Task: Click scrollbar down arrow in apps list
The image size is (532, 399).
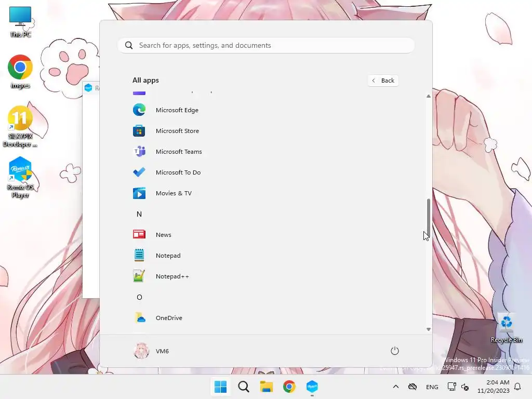Action: pyautogui.click(x=429, y=329)
